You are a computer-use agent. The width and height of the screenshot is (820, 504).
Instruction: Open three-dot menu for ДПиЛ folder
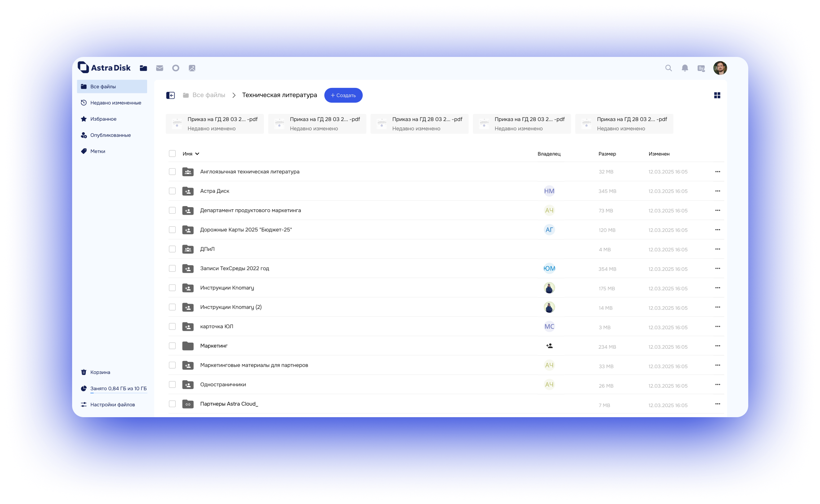[x=717, y=249]
